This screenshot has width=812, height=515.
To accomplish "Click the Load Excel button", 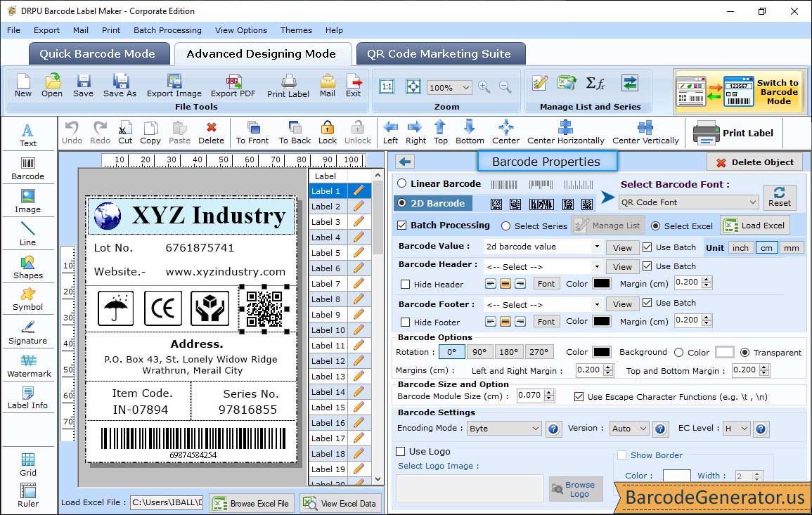I will point(755,225).
